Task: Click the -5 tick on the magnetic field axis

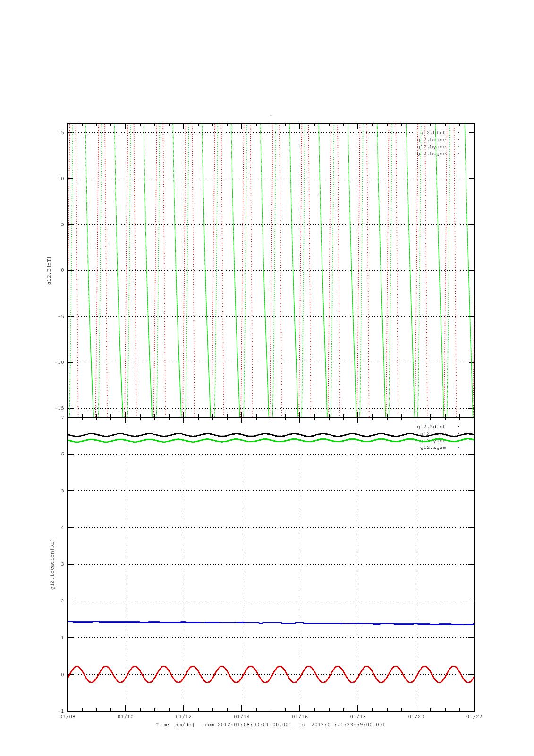Action: (x=61, y=317)
